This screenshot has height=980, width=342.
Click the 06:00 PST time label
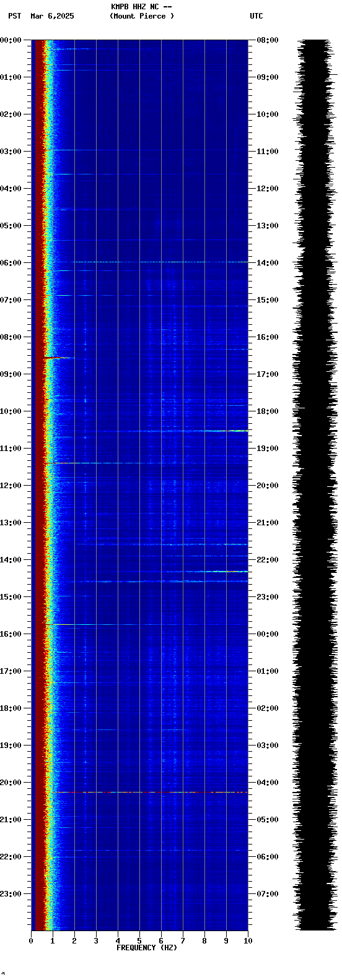coord(11,263)
